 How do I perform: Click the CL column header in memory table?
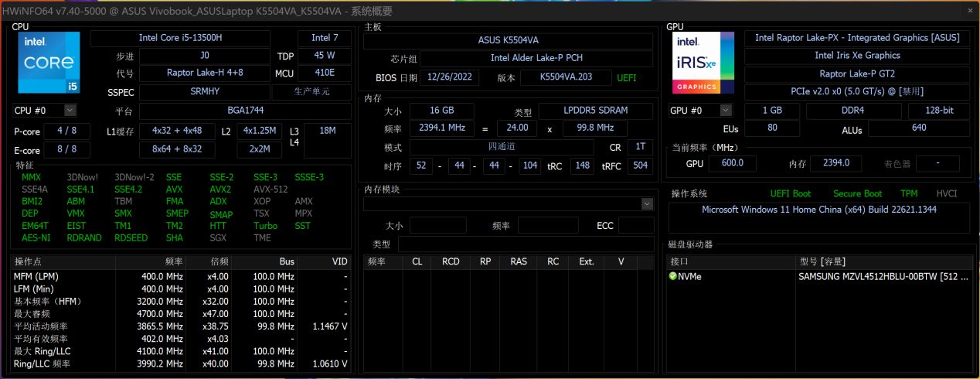(x=417, y=261)
